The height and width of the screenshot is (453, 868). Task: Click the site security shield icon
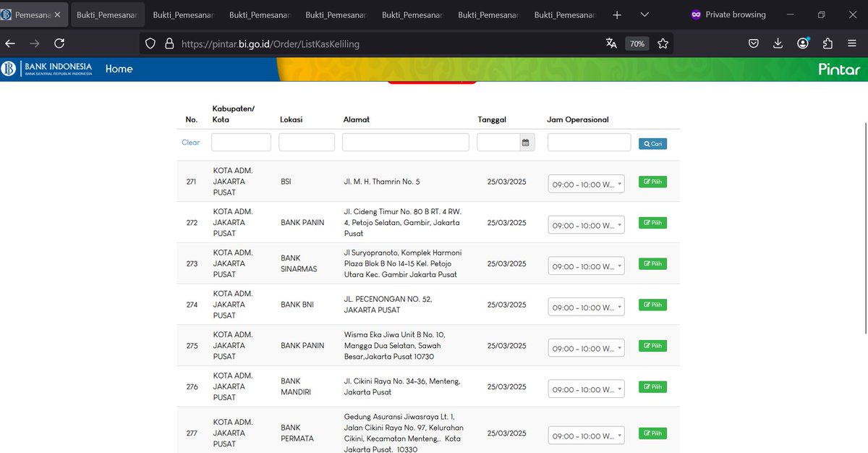pyautogui.click(x=150, y=43)
